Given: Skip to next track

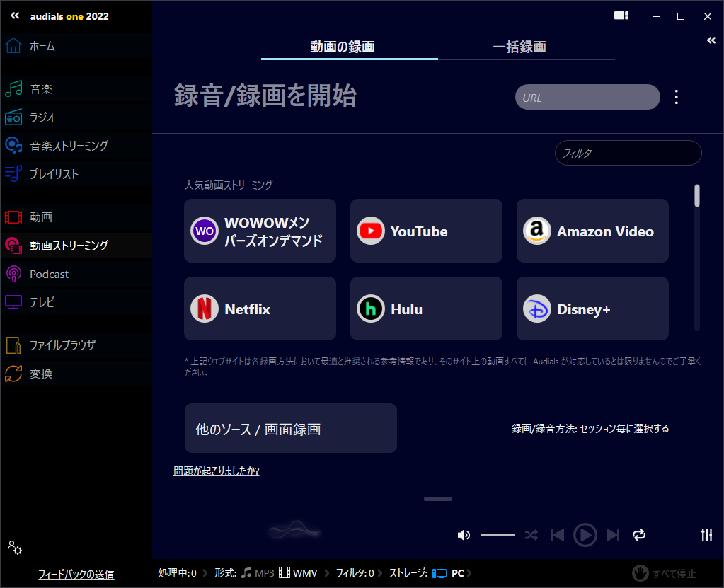Looking at the screenshot, I should [x=613, y=535].
